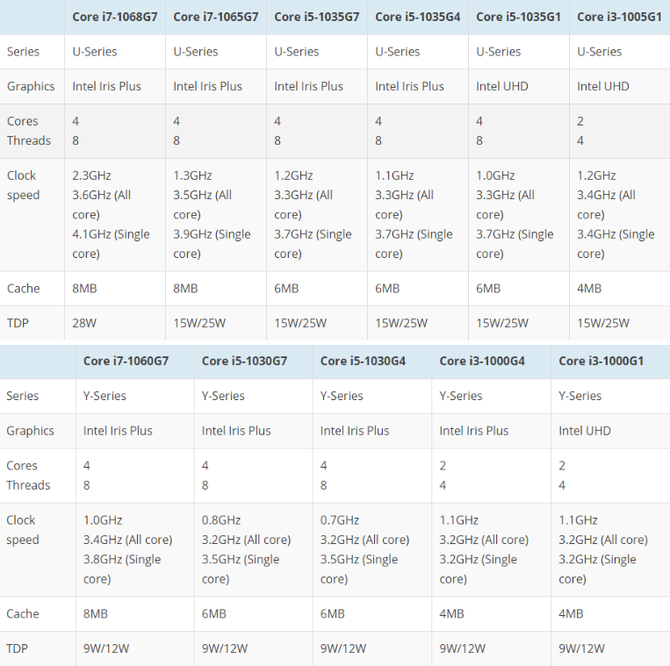Image resolution: width=670 pixels, height=666 pixels.
Task: Click the Core i5-1035G4 header cell
Action: point(417,17)
